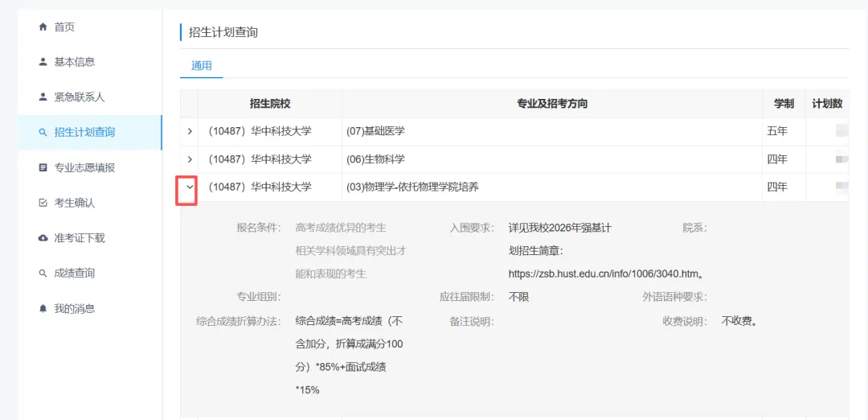Click the 学制 column header
Screen dimensions: 868x420
click(x=784, y=104)
